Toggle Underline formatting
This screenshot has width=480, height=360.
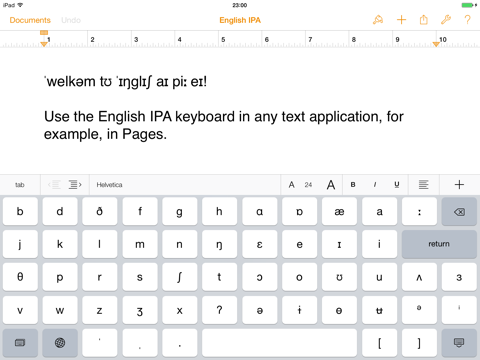point(397,184)
